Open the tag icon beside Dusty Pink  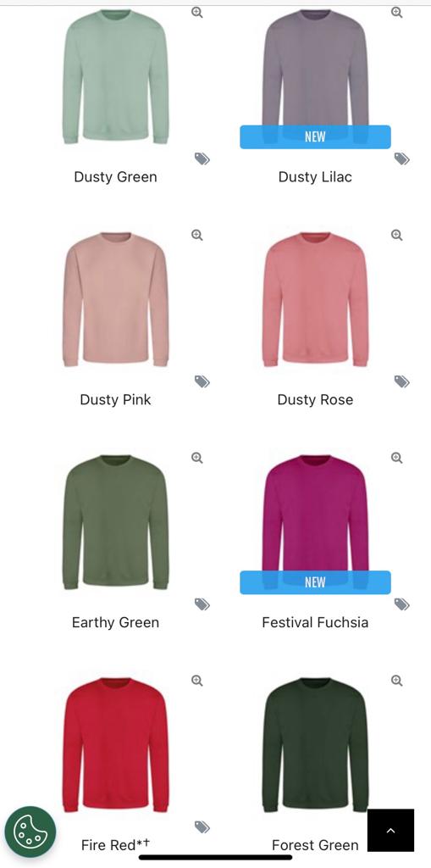(x=202, y=381)
